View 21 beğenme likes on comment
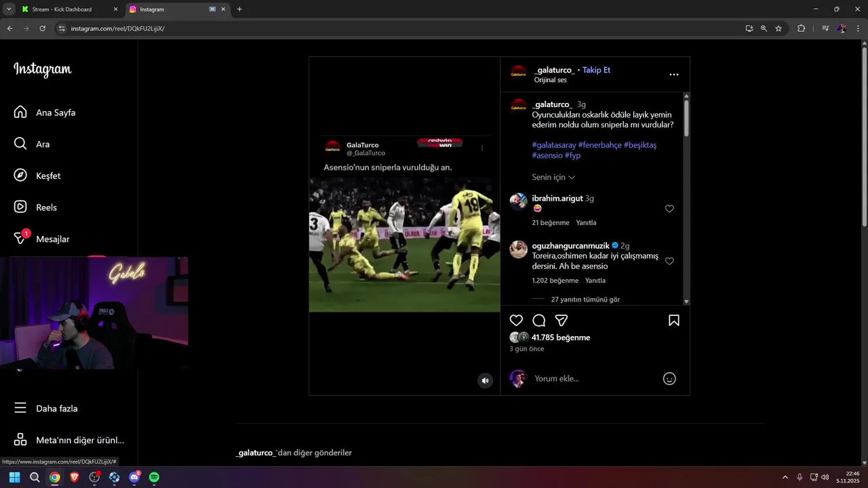Screen dimensions: 868x488 point(550,222)
